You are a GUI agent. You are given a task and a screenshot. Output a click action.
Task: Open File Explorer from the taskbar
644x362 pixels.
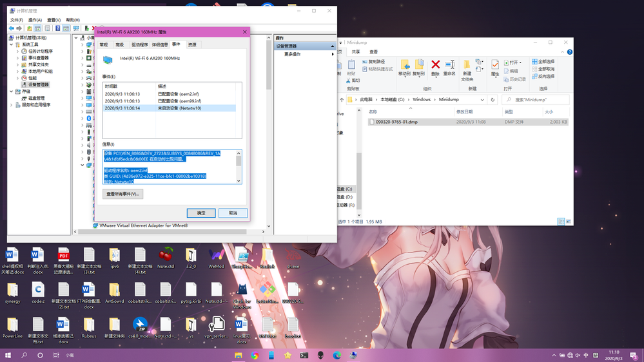click(239, 356)
